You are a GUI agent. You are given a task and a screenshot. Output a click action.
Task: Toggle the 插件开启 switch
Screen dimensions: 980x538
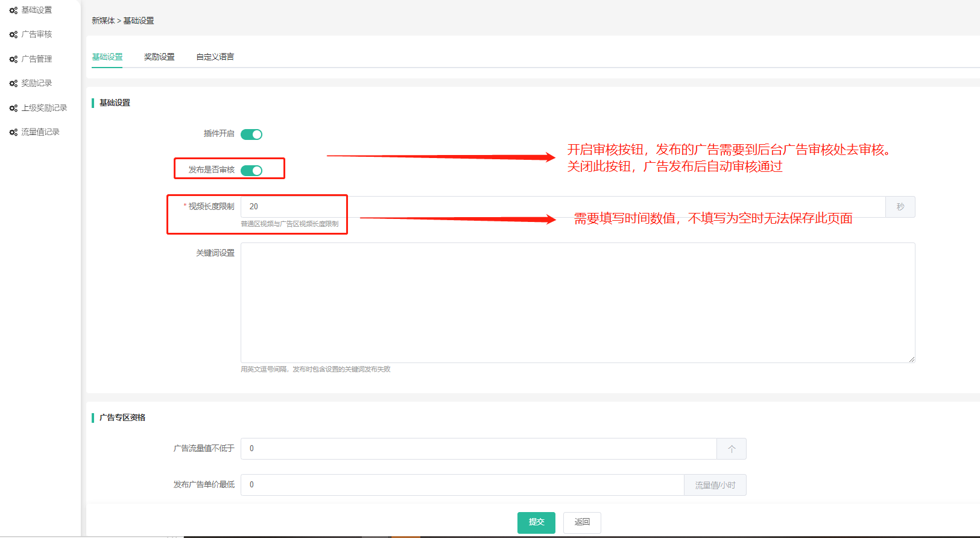click(251, 134)
